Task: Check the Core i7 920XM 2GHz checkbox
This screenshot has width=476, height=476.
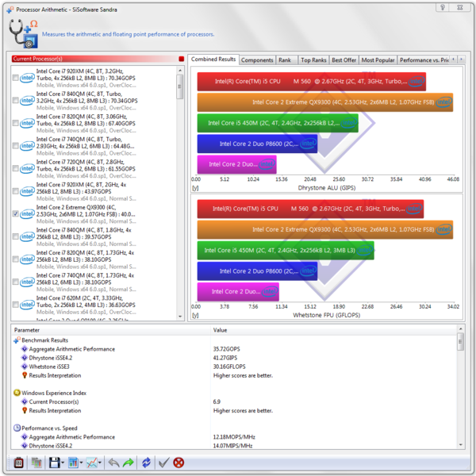Action: (16, 191)
